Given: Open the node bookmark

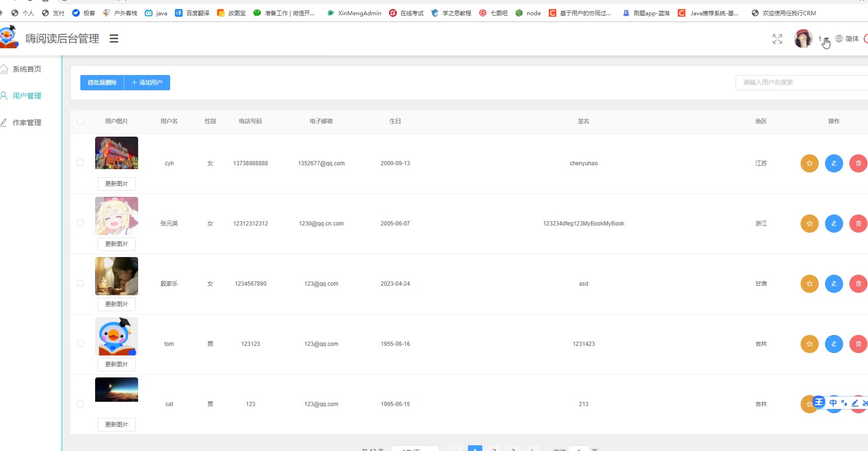Looking at the screenshot, I should pyautogui.click(x=528, y=13).
